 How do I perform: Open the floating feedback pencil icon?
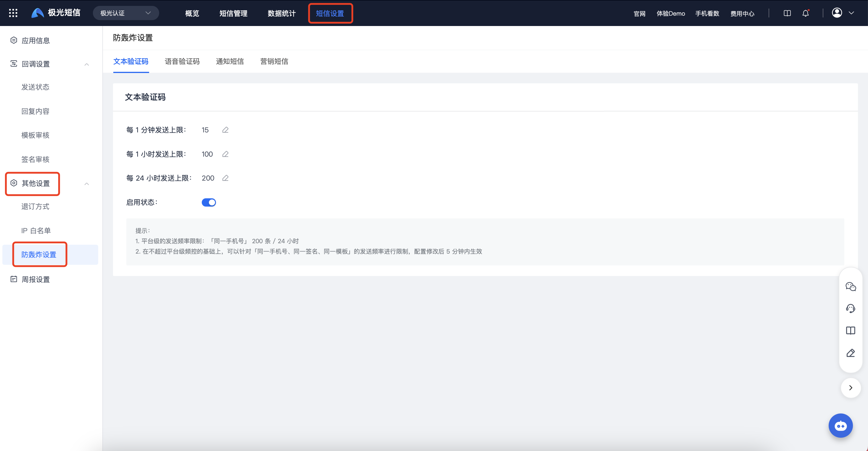(x=851, y=353)
